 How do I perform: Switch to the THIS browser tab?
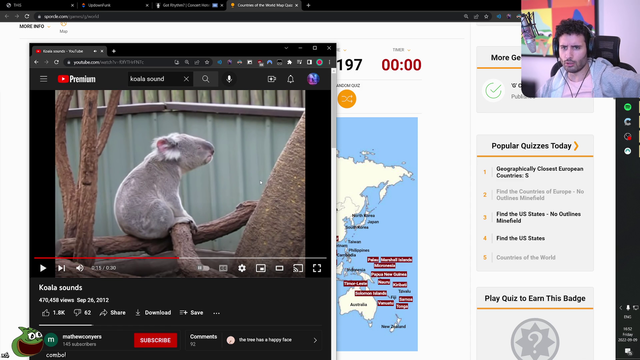click(x=39, y=5)
